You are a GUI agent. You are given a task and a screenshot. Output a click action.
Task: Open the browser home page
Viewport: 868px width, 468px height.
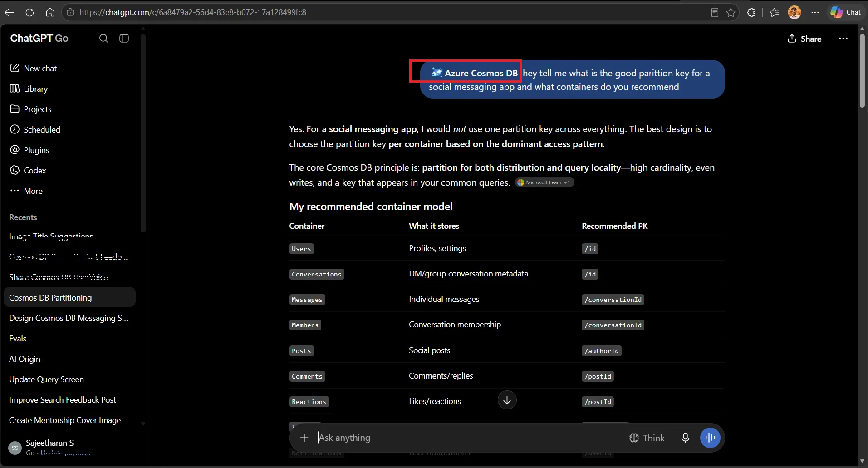pyautogui.click(x=50, y=12)
